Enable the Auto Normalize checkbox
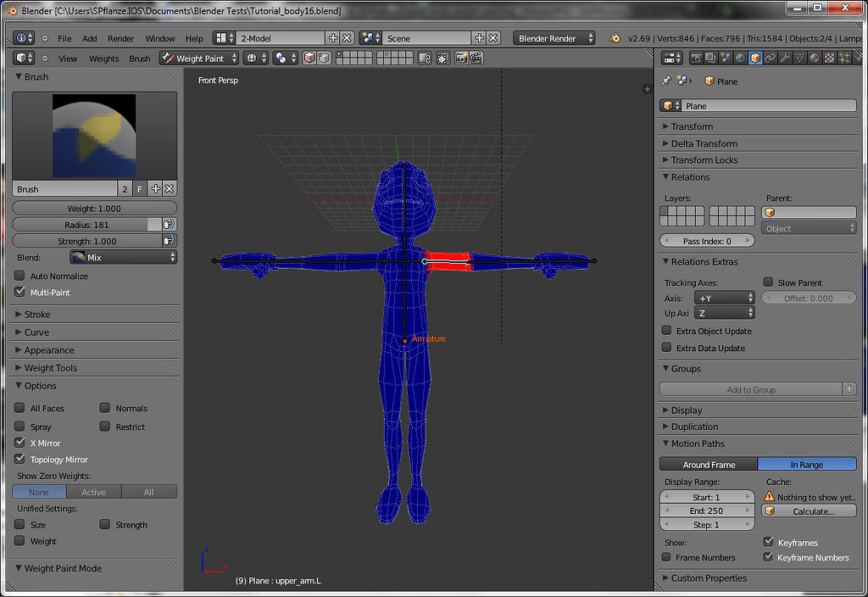This screenshot has width=868, height=597. click(x=20, y=276)
